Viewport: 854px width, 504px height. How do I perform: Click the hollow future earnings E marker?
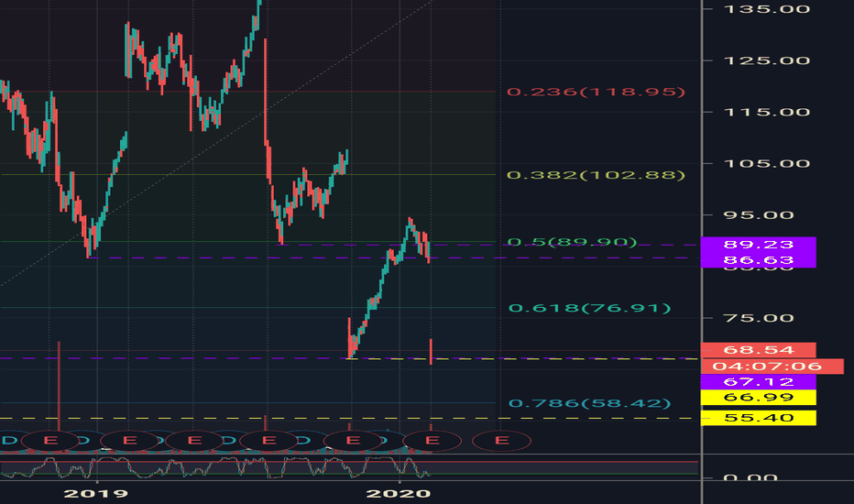point(501,440)
